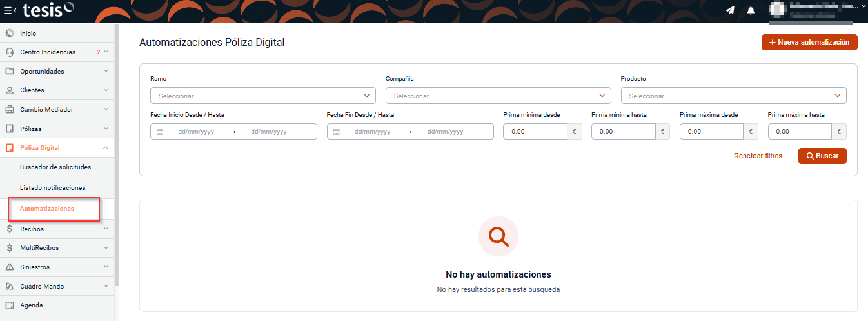
Task: Click the Centro Incidencias badge number 2
Action: [x=99, y=52]
